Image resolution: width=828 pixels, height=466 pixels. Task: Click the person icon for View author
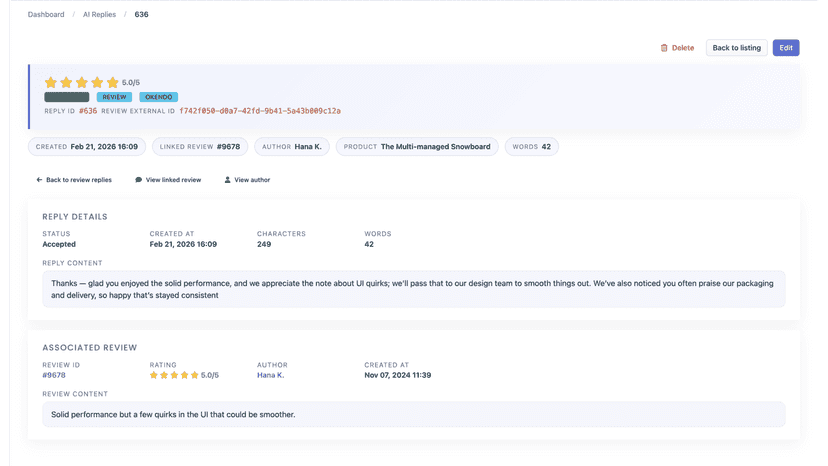(x=228, y=180)
